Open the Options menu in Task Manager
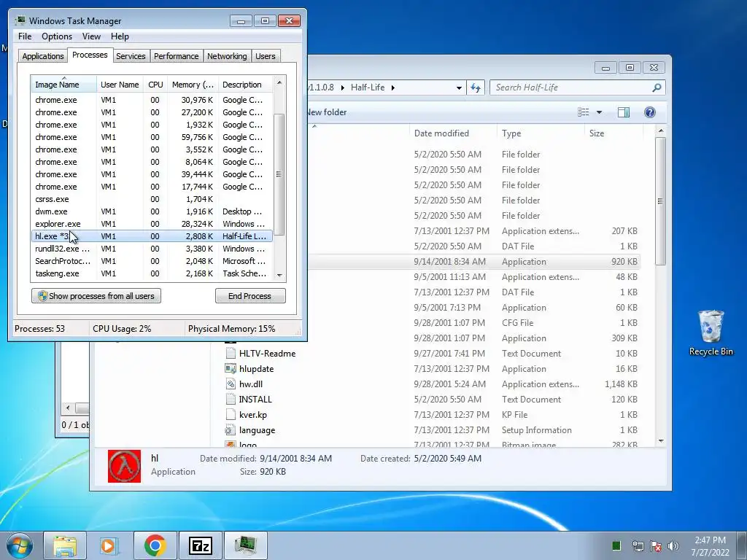Image resolution: width=747 pixels, height=560 pixels. tap(57, 36)
